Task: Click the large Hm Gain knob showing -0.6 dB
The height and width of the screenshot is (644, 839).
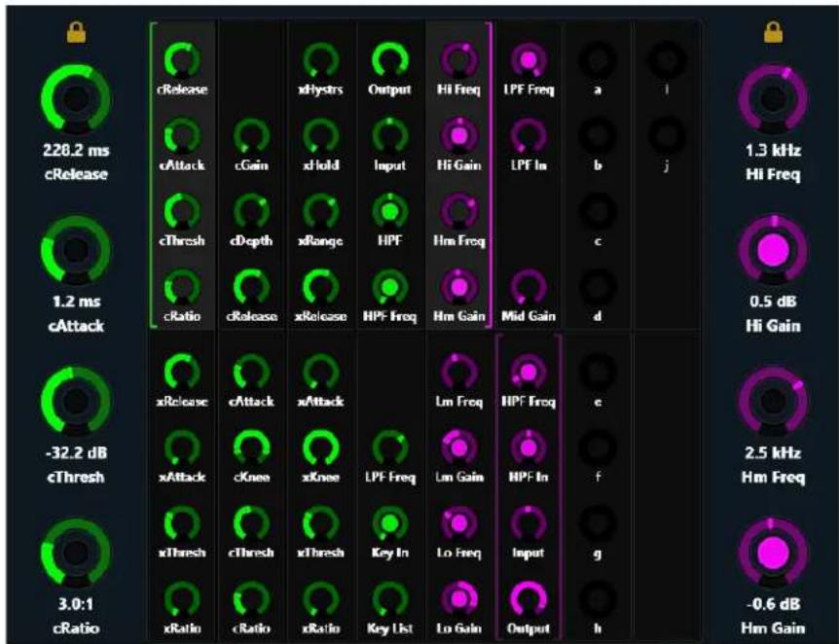Action: coord(773,553)
